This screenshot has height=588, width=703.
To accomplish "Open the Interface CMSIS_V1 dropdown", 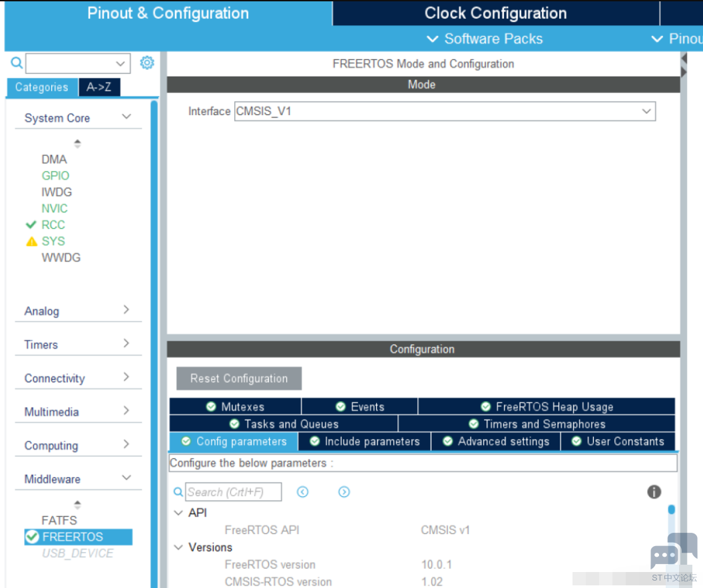I will point(646,111).
